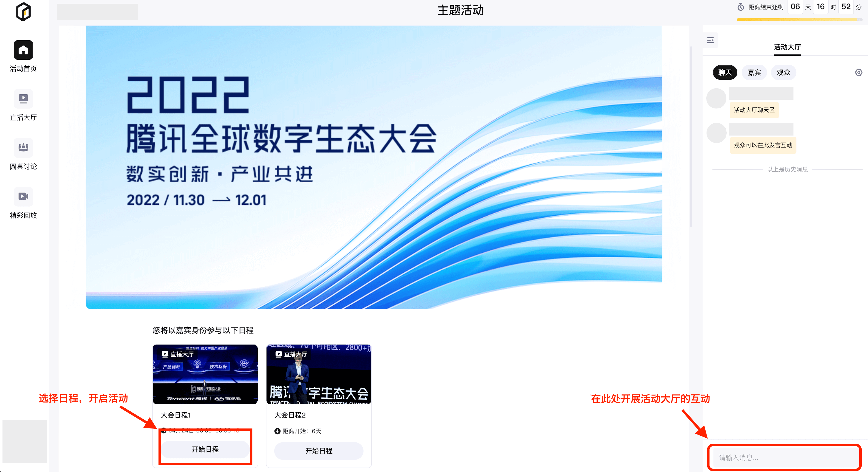Click 直播大厅 badge on 大会日程2 card
The image size is (868, 472).
pos(291,354)
